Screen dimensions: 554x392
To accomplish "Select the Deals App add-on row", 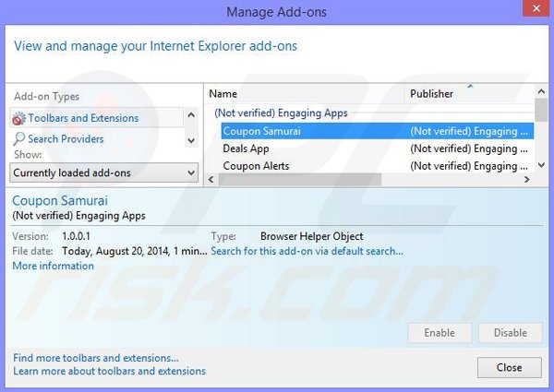I will 378,148.
